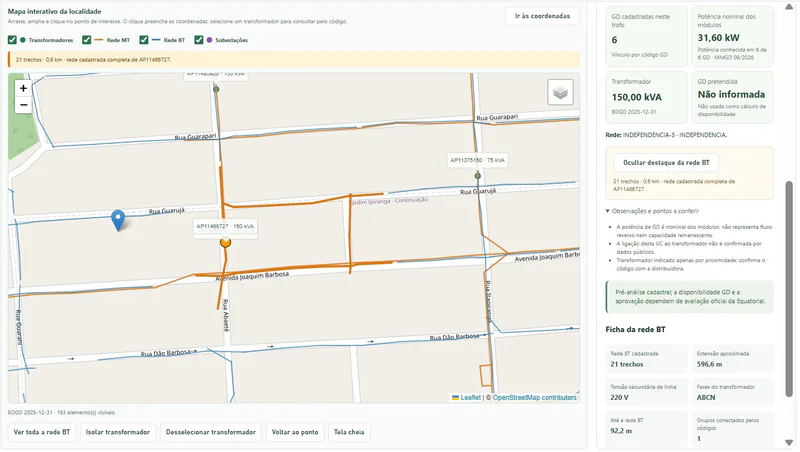
Task: Click the orange AP11466727 transformer marker
Action: point(226,242)
